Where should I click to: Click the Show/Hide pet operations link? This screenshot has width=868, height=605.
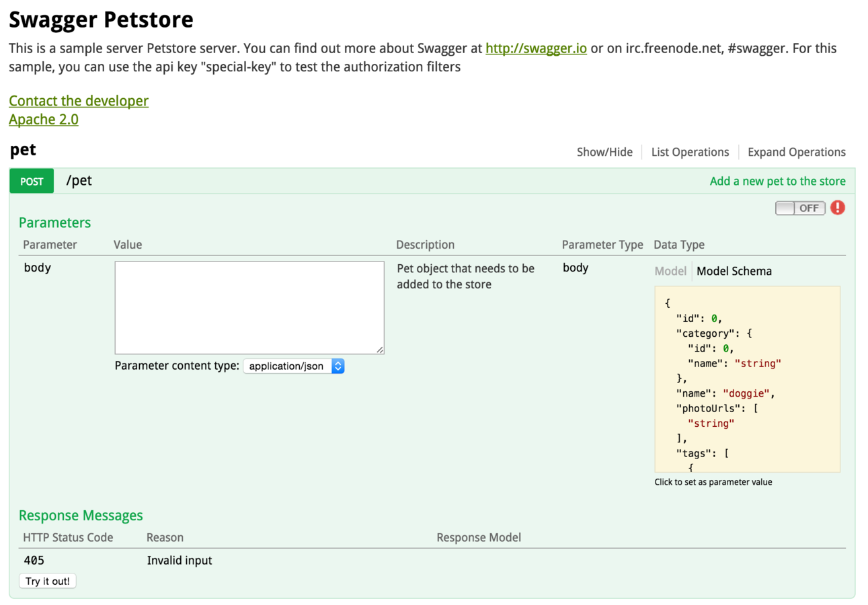(604, 152)
